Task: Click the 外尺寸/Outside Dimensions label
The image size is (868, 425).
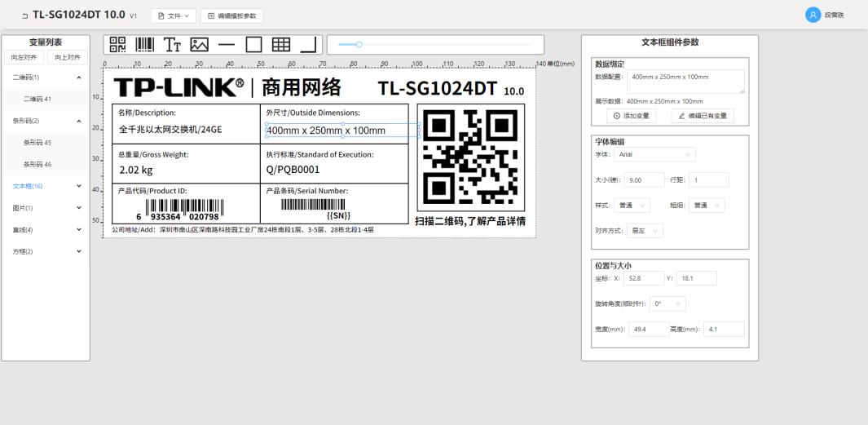Action: (x=313, y=113)
